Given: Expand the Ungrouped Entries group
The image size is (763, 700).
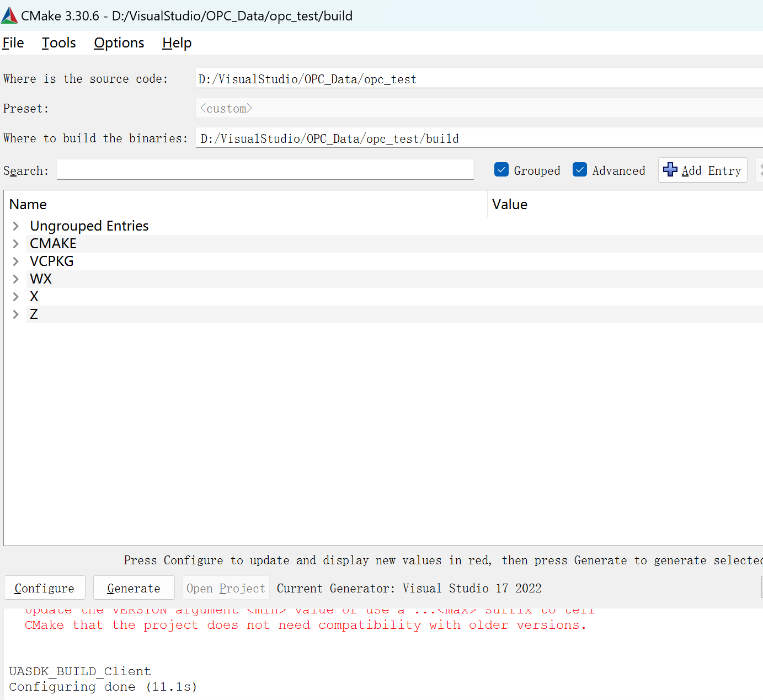Looking at the screenshot, I should tap(15, 226).
